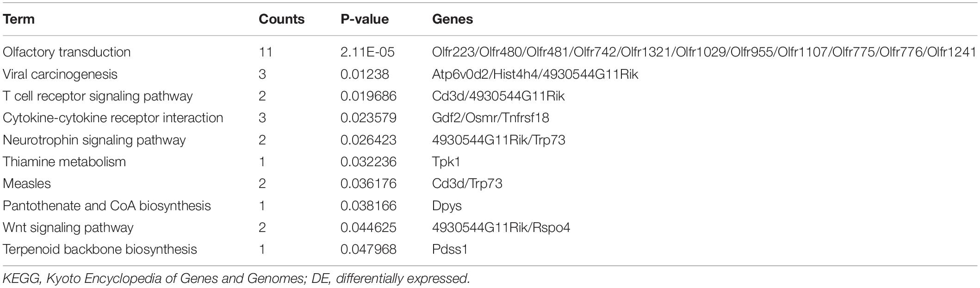980x288 pixels.
Task: Click the Genes column header
Action: pos(453,19)
